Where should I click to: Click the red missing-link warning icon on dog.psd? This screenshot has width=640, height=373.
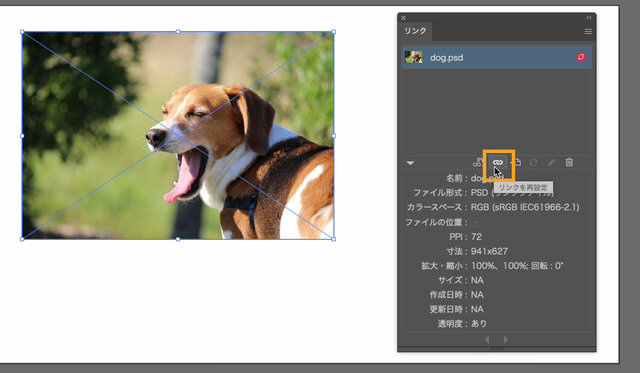(581, 57)
